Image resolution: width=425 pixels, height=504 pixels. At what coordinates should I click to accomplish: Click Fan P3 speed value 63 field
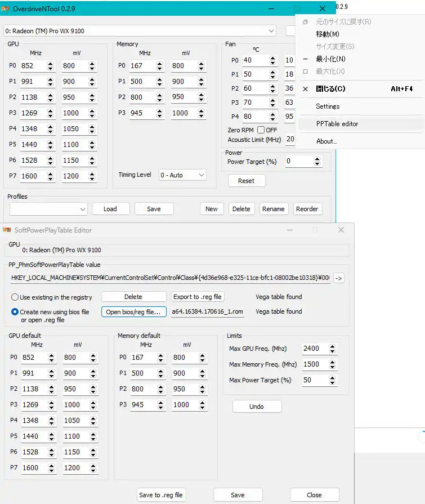290,102
